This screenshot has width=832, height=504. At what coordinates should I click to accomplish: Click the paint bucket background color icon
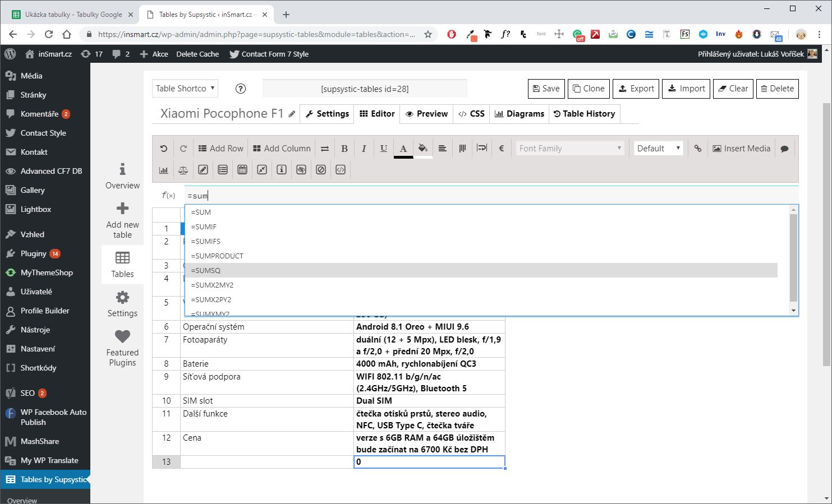[x=423, y=149]
